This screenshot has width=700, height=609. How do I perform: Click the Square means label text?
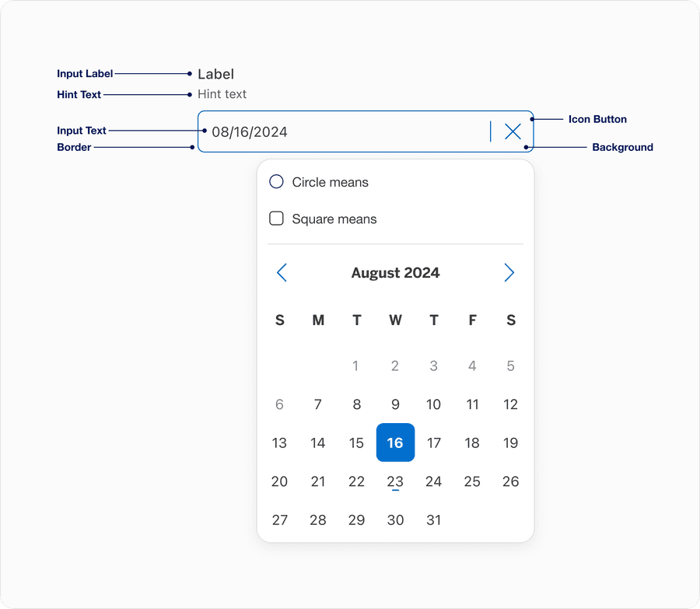[334, 219]
